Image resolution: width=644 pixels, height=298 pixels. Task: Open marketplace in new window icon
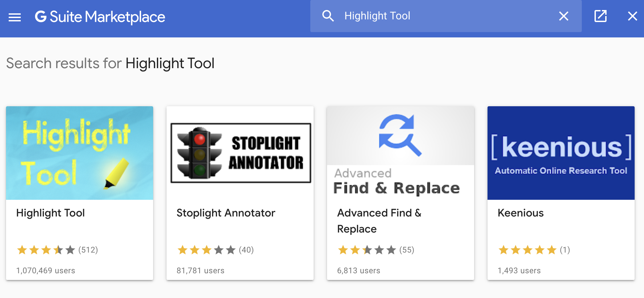point(601,16)
